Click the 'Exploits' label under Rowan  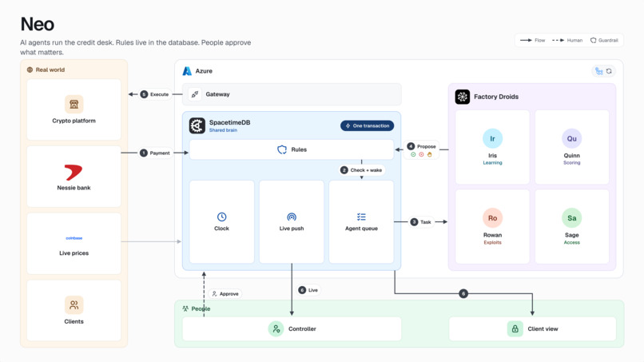[492, 242]
